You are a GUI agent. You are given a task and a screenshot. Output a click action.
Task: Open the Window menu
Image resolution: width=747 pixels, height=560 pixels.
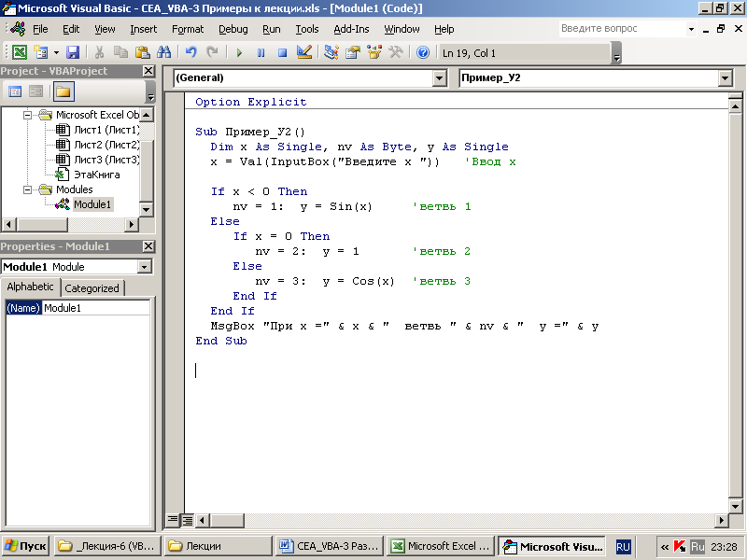point(402,29)
